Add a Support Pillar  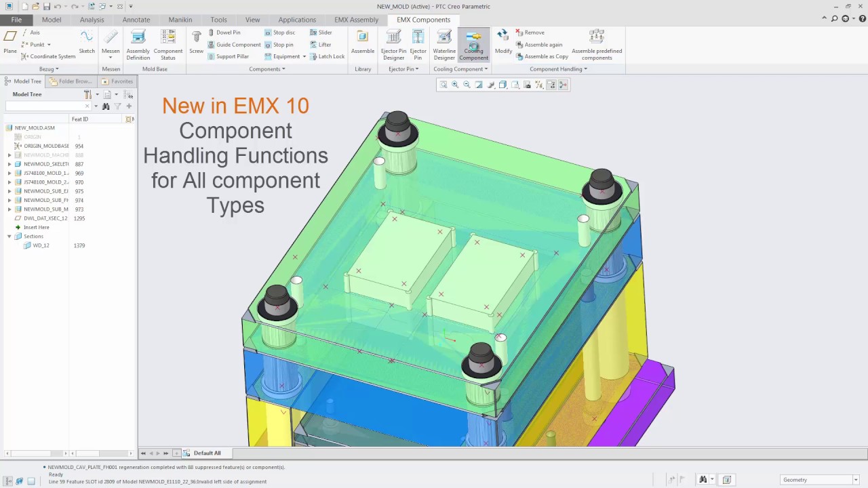pos(228,57)
